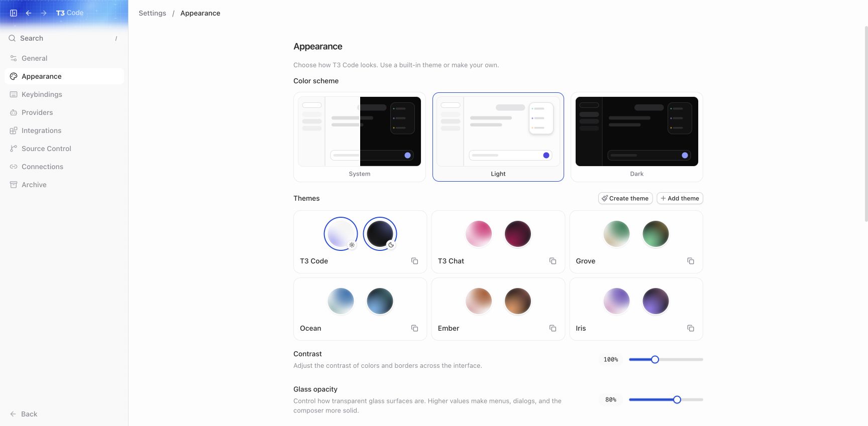
Task: Click the General sliders icon
Action: coord(14,58)
